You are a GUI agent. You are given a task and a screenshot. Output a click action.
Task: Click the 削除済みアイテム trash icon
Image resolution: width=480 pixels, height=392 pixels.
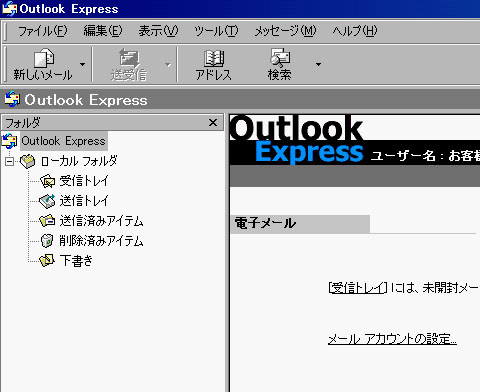tap(47, 241)
